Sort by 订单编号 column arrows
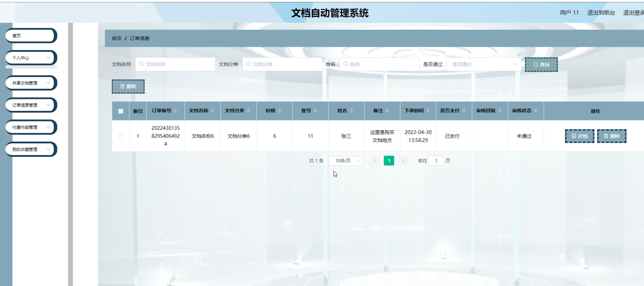 [x=176, y=111]
